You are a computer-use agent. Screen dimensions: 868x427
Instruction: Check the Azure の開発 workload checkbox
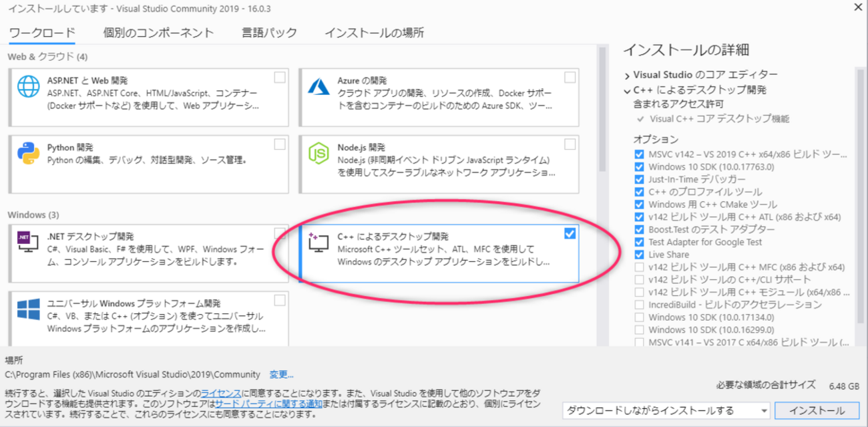coord(570,78)
